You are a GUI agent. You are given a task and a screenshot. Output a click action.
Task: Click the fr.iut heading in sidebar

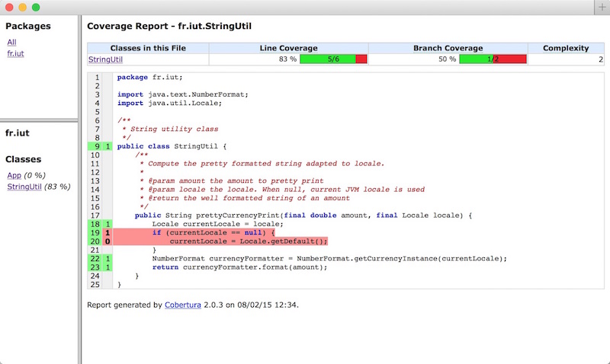pyautogui.click(x=17, y=133)
